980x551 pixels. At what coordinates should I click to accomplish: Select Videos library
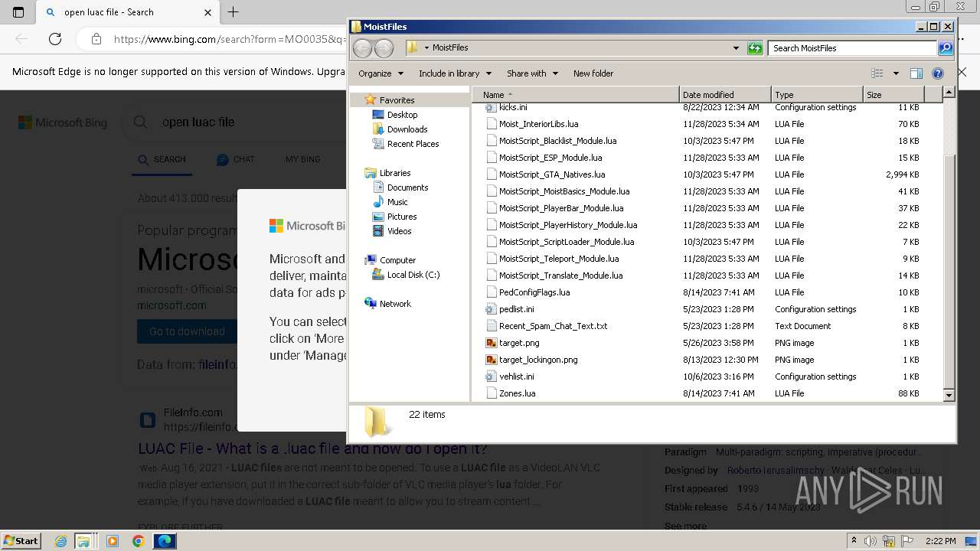click(399, 231)
